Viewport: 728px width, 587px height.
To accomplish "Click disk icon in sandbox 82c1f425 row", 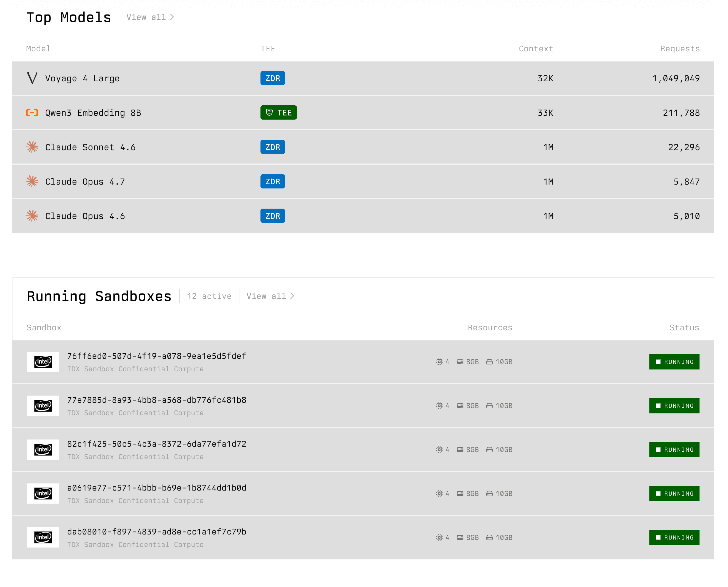I will (489, 450).
